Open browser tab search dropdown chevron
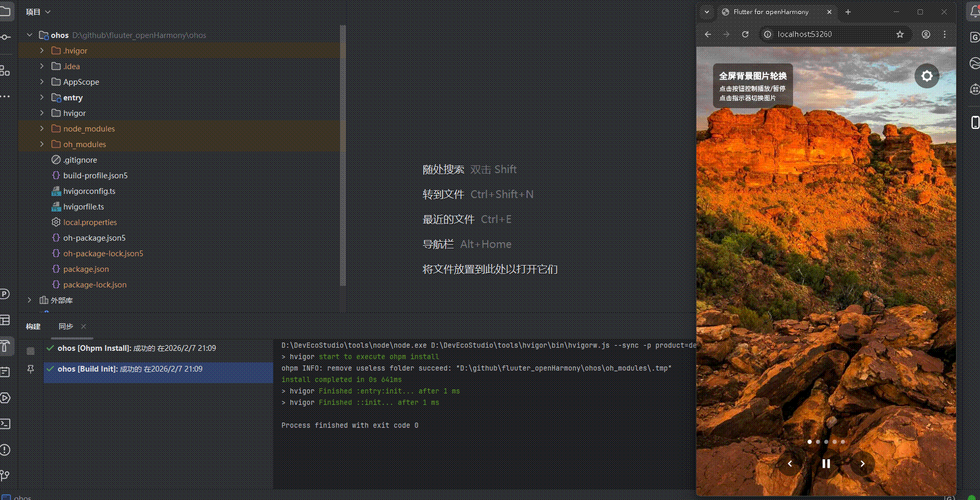 click(x=707, y=12)
